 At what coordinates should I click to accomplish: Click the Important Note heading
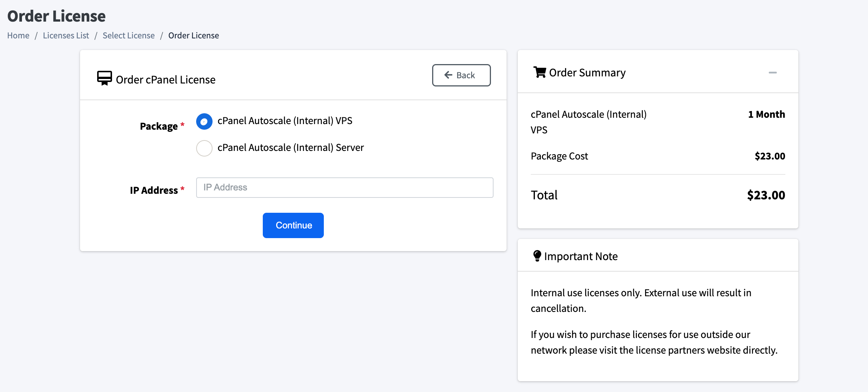coord(581,256)
